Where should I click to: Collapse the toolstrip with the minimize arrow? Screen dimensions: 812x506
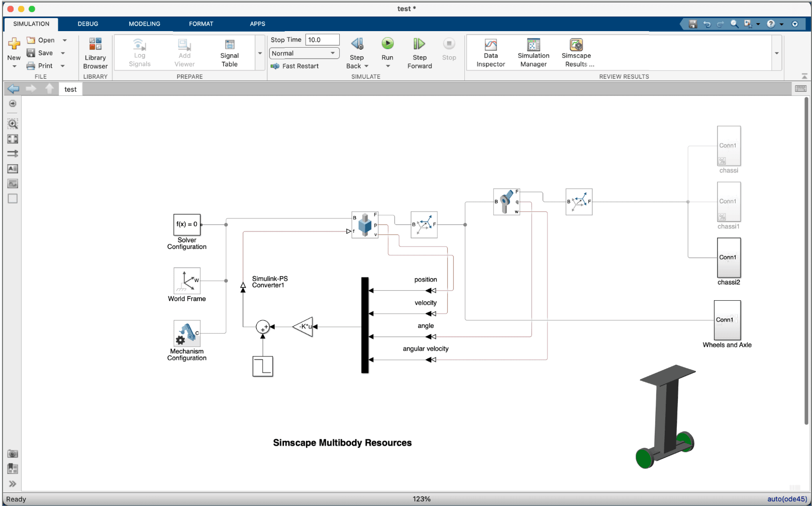pyautogui.click(x=804, y=76)
